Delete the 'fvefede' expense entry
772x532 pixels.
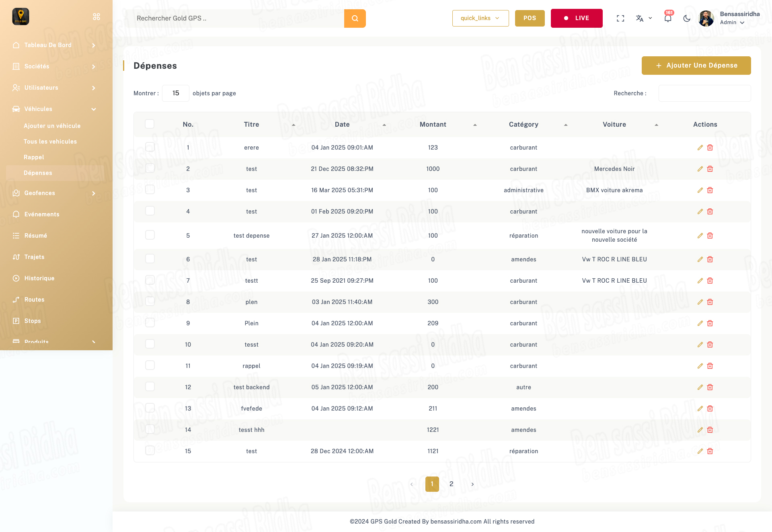(x=710, y=409)
